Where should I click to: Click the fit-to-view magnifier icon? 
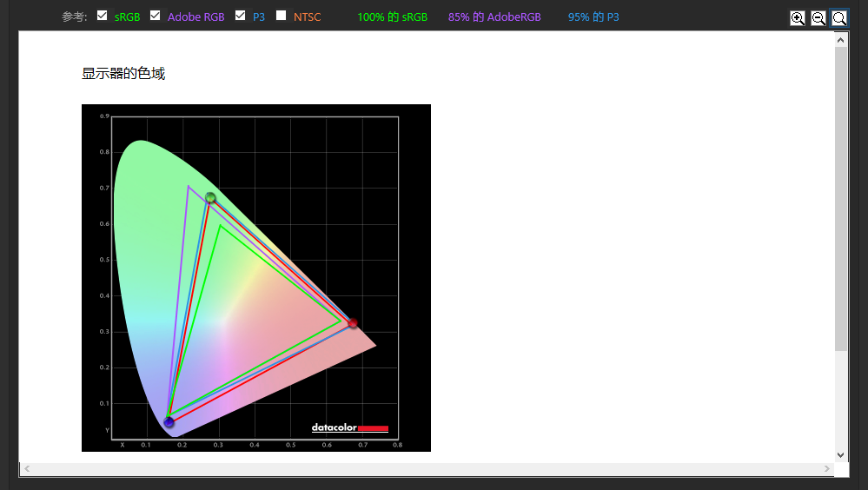click(x=839, y=18)
